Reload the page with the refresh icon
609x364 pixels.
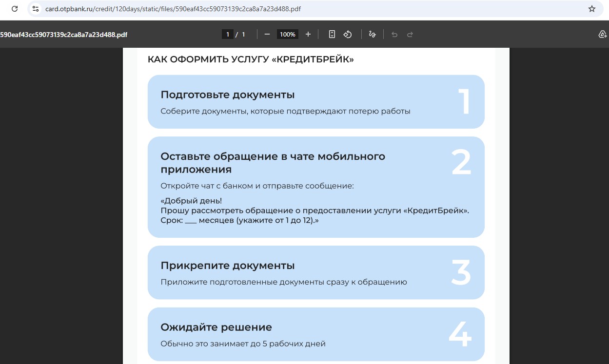point(15,9)
